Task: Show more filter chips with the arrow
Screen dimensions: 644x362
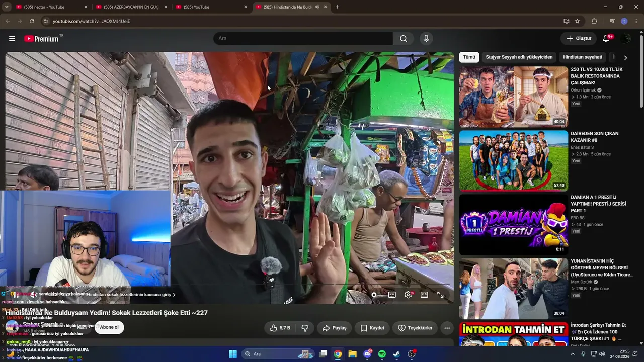Action: point(625,58)
